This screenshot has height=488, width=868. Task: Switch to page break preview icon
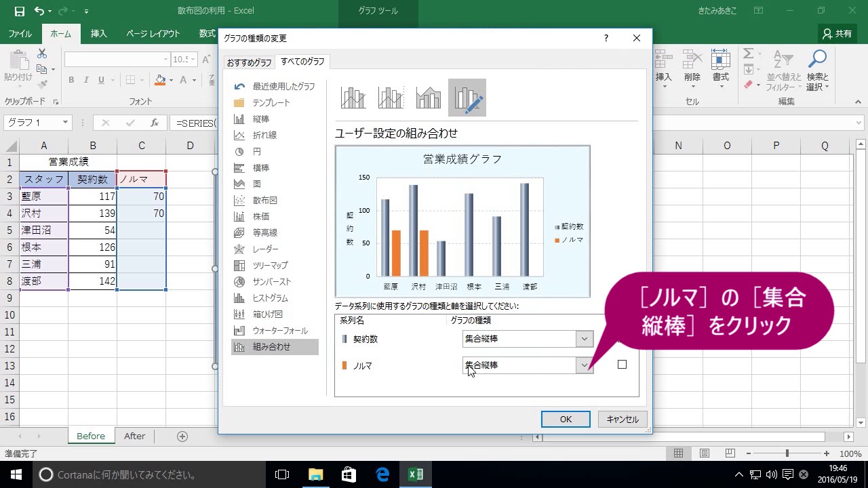pyautogui.click(x=730, y=453)
